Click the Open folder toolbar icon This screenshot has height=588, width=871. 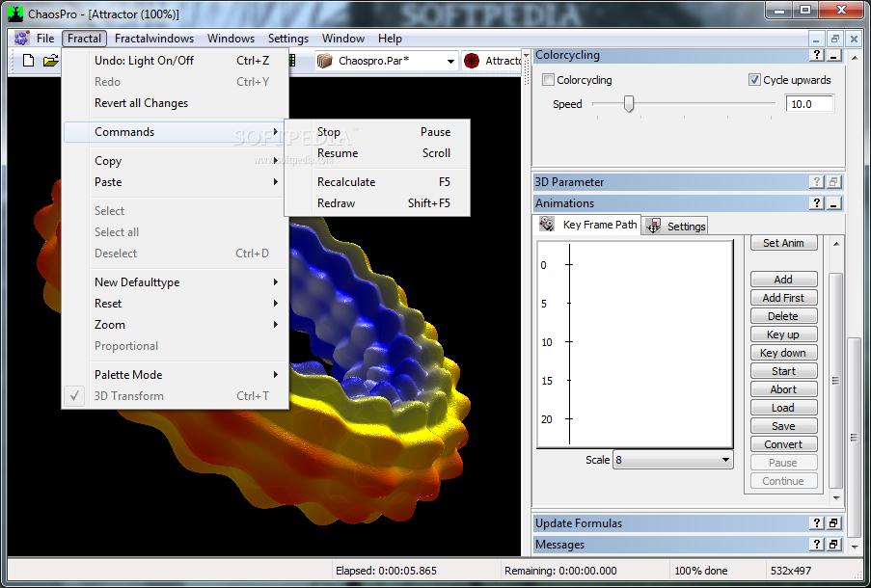(50, 61)
